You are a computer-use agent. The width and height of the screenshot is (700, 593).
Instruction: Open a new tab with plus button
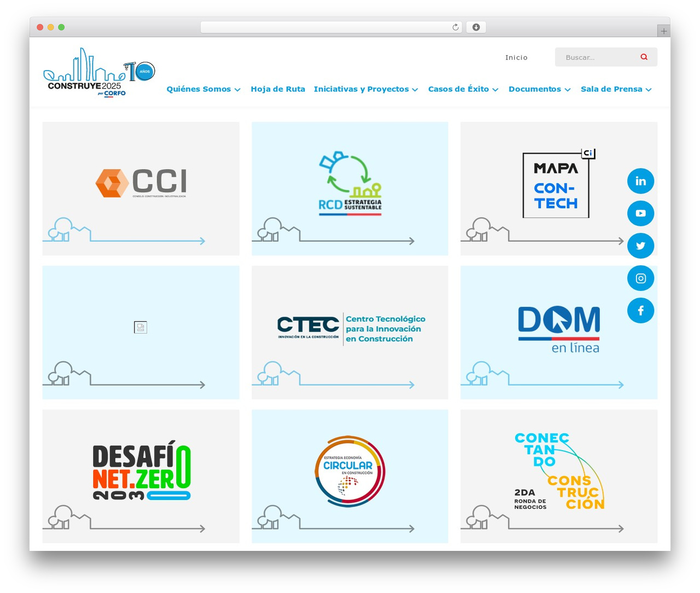663,31
